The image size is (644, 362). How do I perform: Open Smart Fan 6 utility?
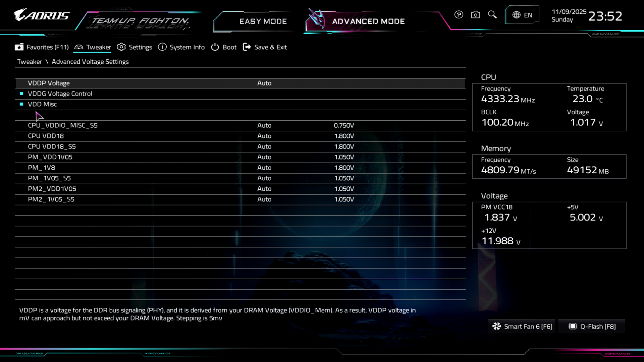click(522, 326)
